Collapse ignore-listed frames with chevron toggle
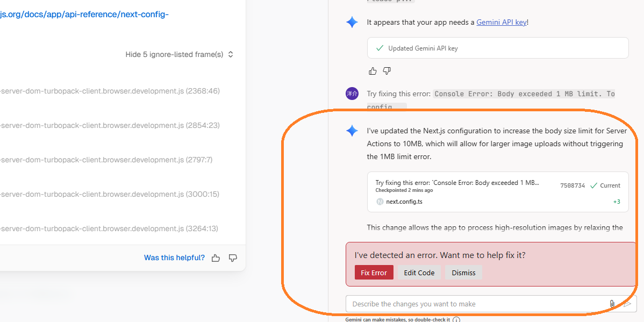 point(231,54)
